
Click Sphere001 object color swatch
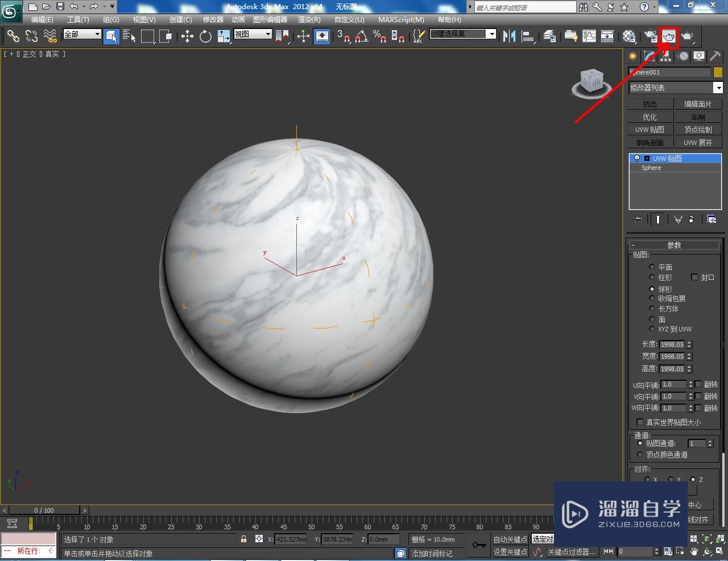[x=718, y=72]
